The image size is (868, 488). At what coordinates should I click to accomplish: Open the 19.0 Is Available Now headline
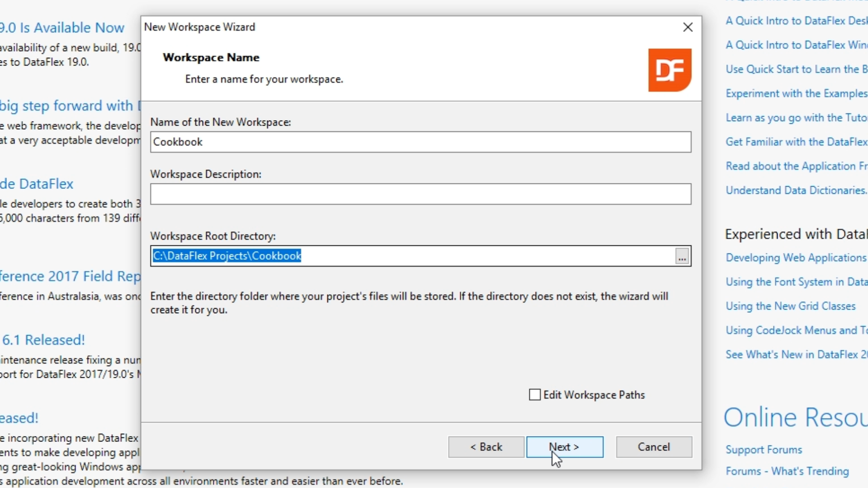[x=62, y=28]
